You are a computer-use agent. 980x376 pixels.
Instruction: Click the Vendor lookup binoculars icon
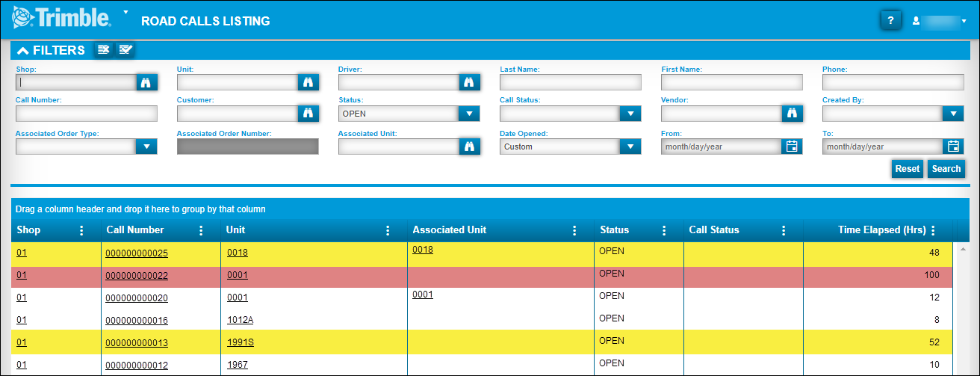(x=792, y=114)
